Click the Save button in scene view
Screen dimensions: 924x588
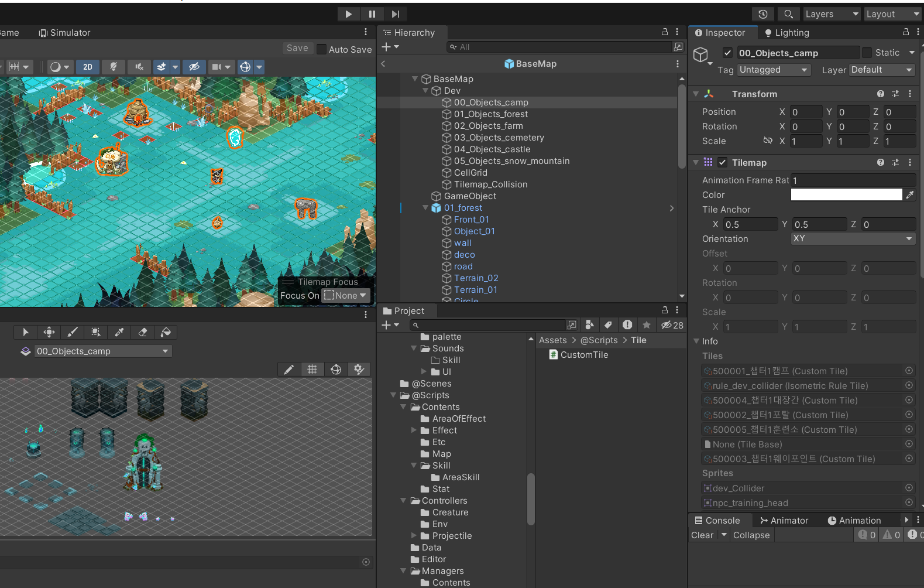pyautogui.click(x=297, y=49)
